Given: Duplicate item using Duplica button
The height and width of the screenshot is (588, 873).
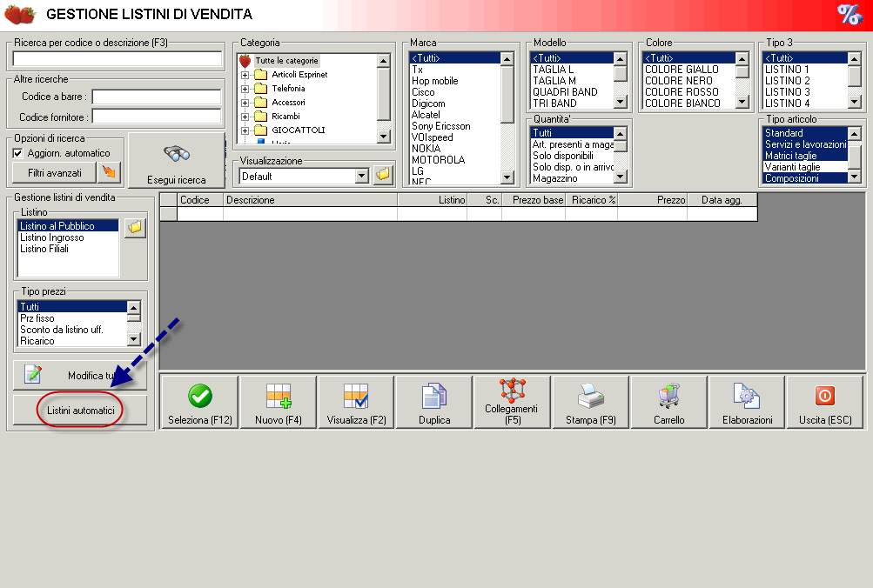Looking at the screenshot, I should (x=434, y=402).
